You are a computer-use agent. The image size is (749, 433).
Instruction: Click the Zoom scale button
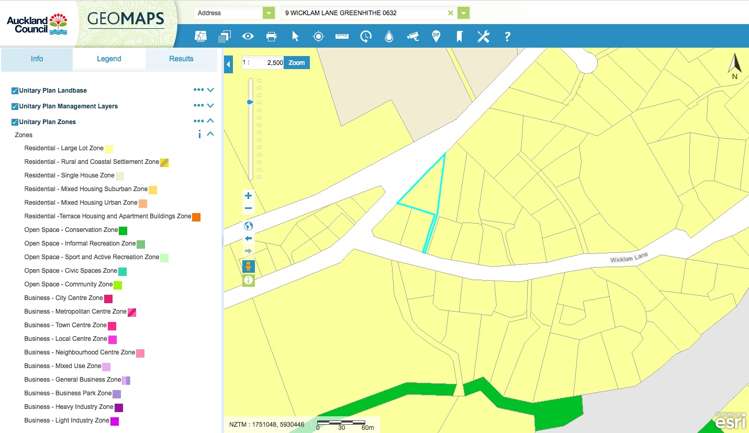[x=297, y=63]
